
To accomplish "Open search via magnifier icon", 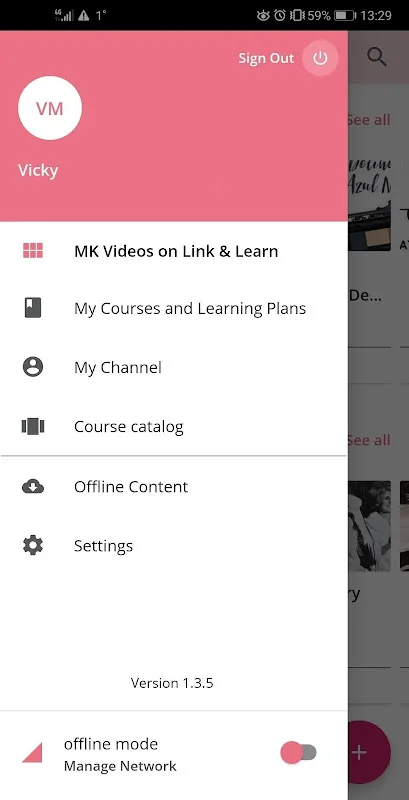I will point(377,57).
